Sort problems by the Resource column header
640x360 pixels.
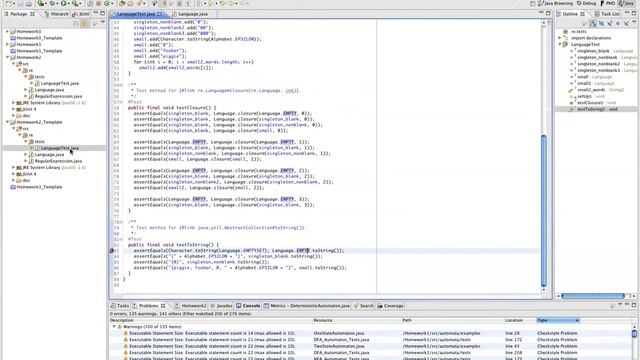357,320
